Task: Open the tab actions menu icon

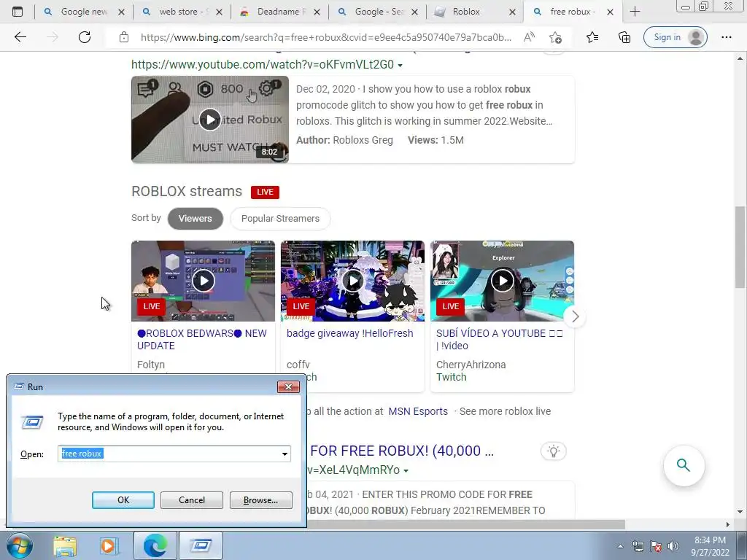Action: click(18, 12)
